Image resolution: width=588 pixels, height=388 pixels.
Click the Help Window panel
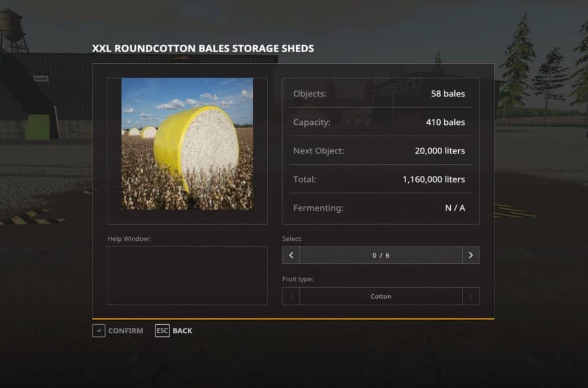(x=187, y=275)
